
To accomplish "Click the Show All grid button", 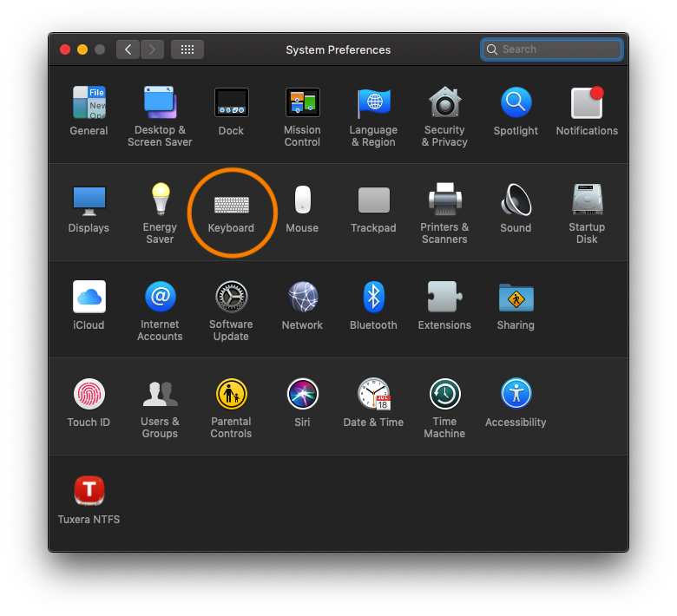I will 187,49.
